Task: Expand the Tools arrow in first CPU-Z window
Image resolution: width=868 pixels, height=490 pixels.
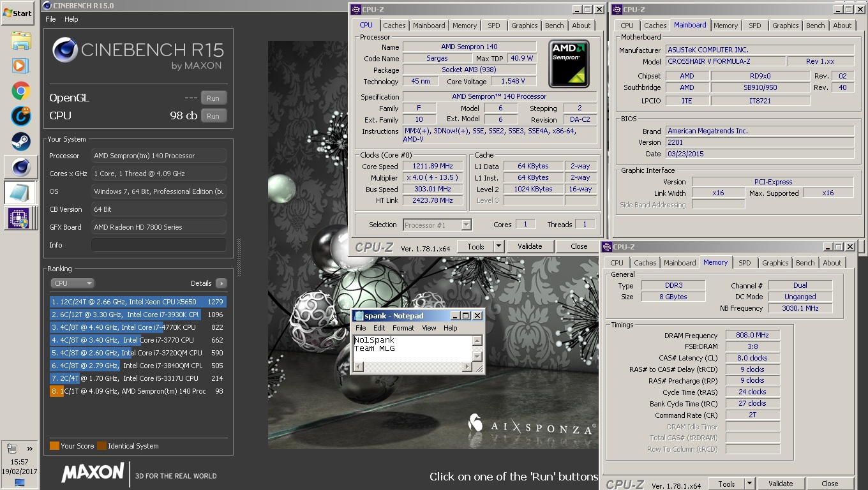Action: click(499, 246)
